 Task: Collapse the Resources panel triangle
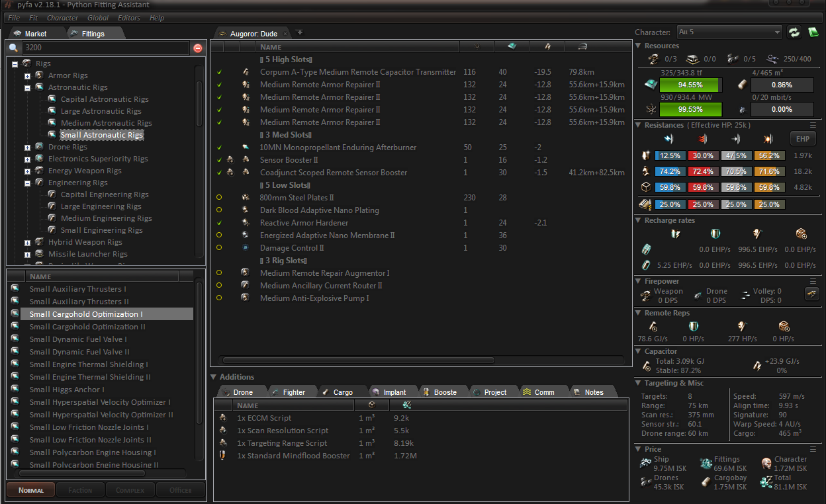pyautogui.click(x=638, y=46)
